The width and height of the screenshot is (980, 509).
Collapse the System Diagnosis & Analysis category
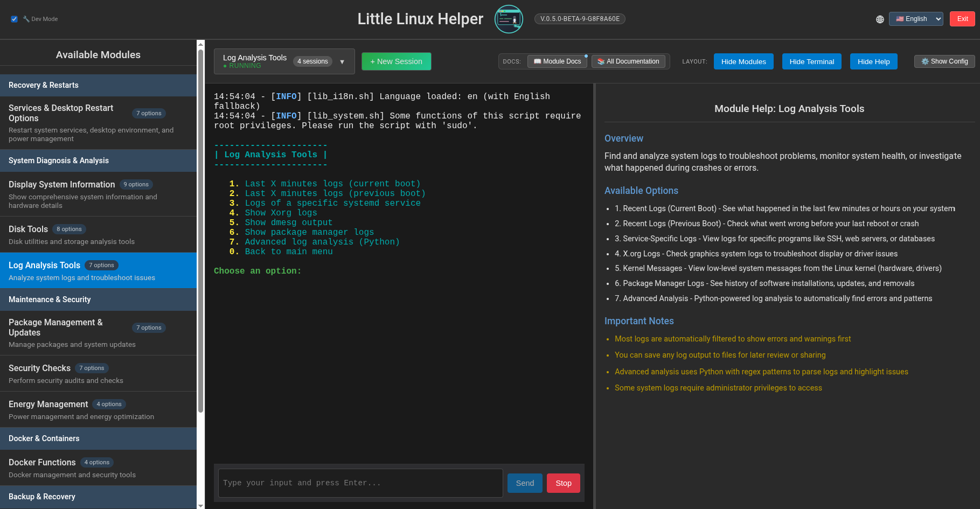(x=98, y=161)
